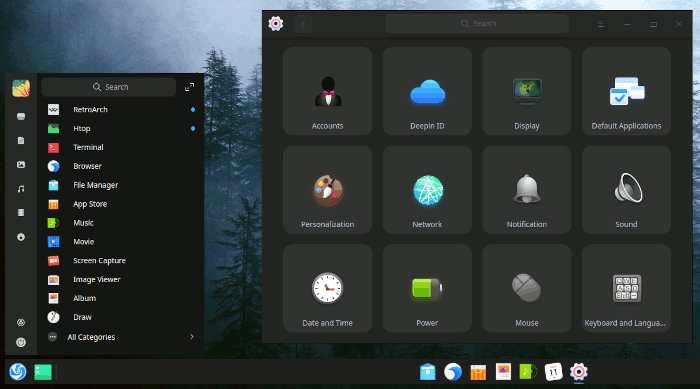Open Videos shortcut in launcher sidebar

[21, 213]
